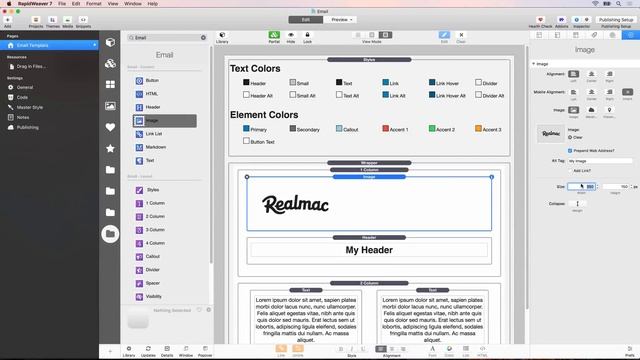This screenshot has height=360, width=640.
Task: Open Master Style in sidebar
Action: (29, 107)
